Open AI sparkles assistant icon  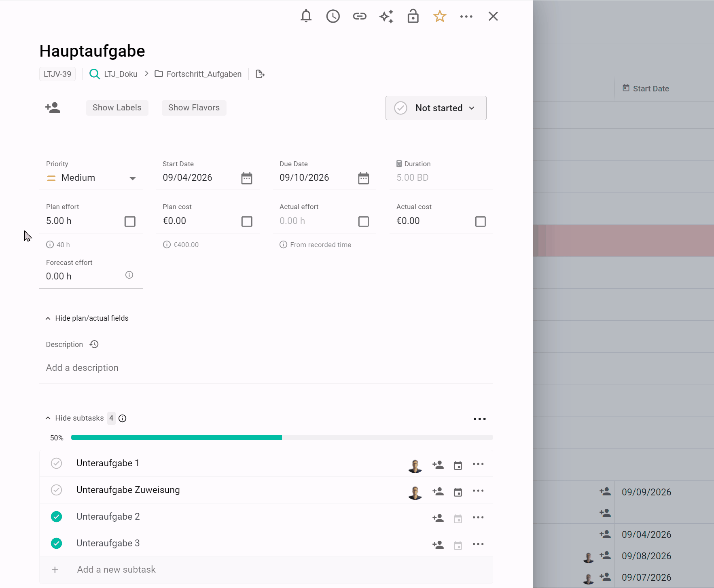(386, 16)
